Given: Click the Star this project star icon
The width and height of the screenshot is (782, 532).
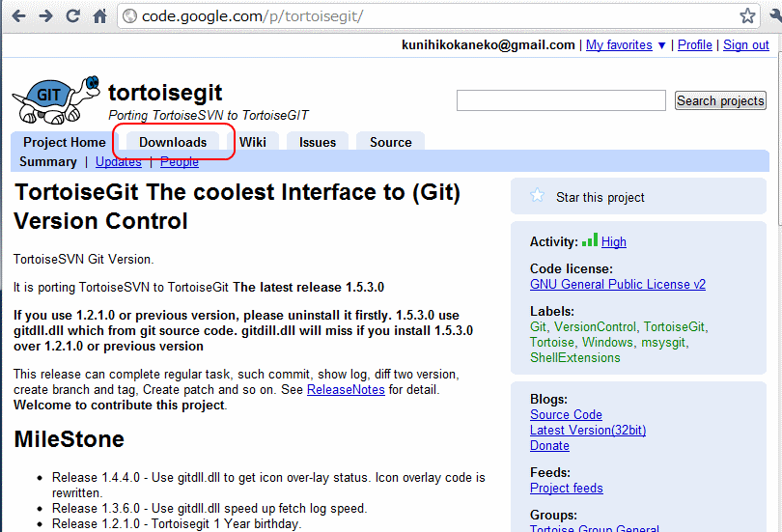Looking at the screenshot, I should pos(537,195).
